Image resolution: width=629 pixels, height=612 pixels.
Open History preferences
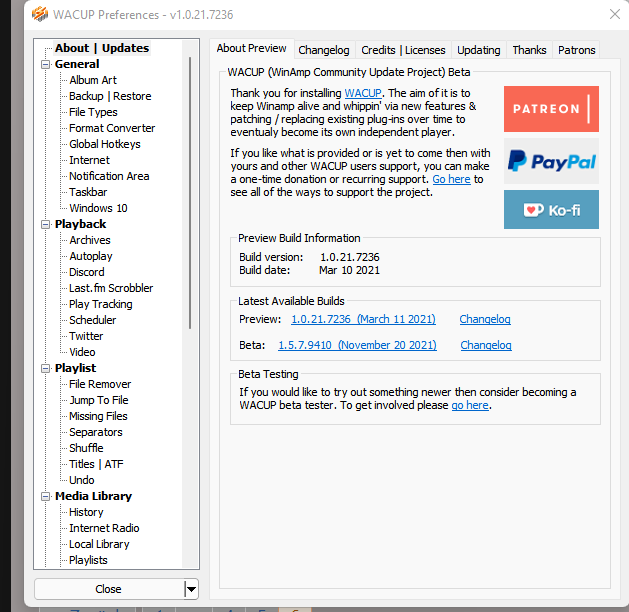click(x=86, y=512)
